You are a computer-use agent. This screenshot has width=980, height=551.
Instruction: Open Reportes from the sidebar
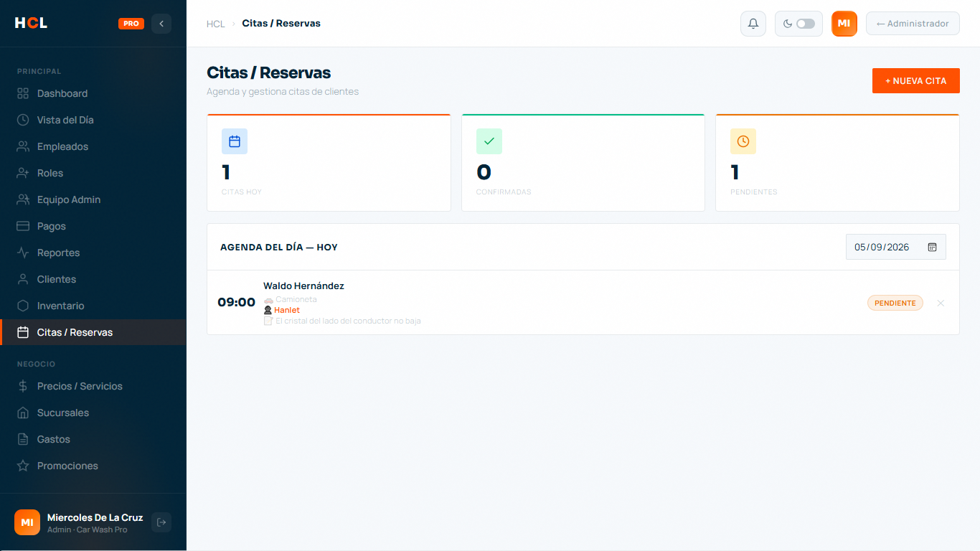point(93,253)
